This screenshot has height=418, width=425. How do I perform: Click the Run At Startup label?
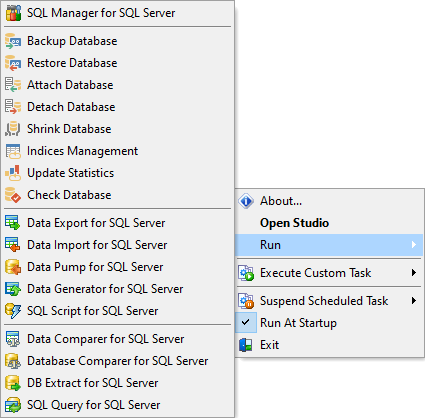pyautogui.click(x=298, y=323)
